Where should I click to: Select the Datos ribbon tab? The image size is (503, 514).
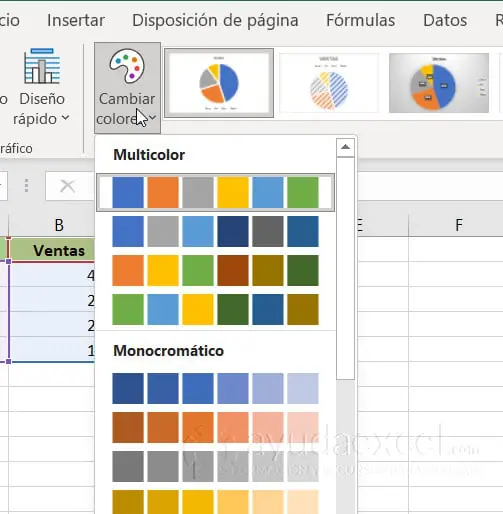point(445,20)
